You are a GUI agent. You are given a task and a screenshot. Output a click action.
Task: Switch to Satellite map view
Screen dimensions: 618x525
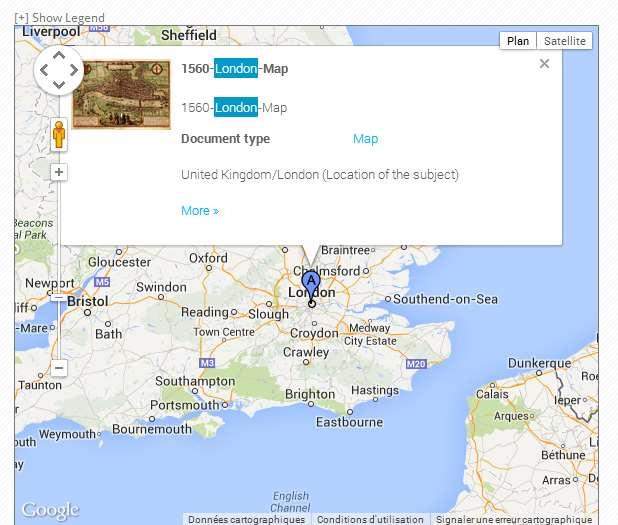[564, 41]
